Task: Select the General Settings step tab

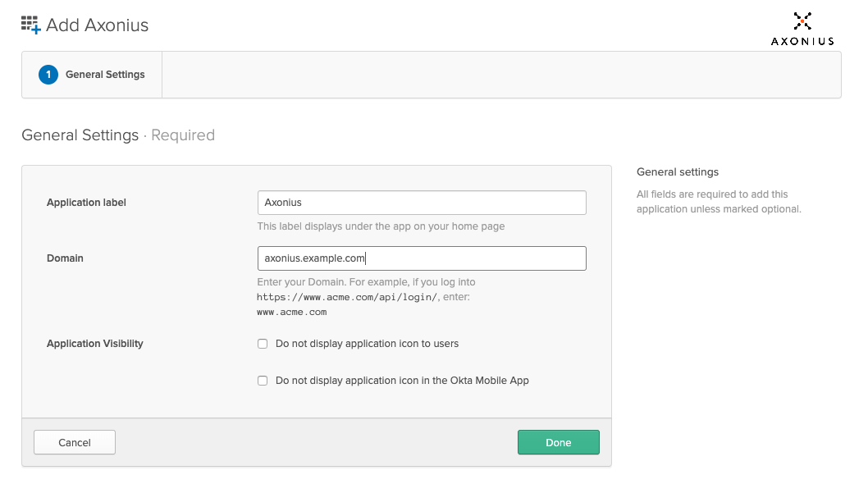Action: click(x=105, y=75)
